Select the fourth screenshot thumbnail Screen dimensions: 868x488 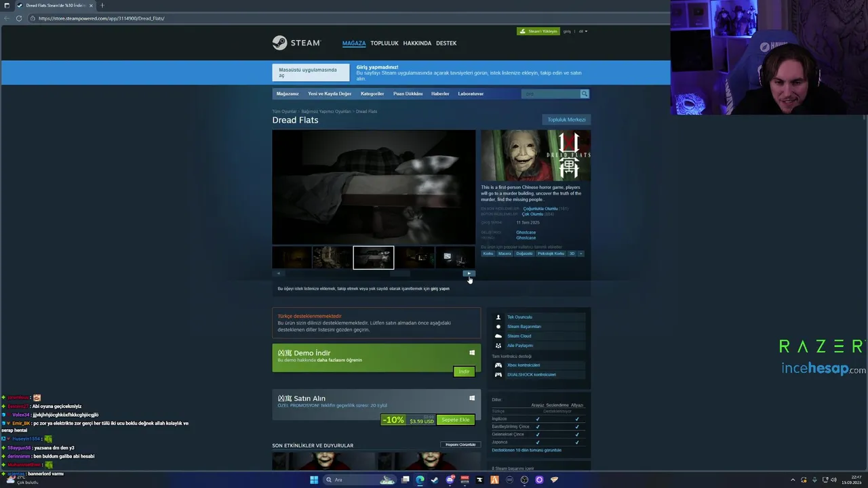click(414, 258)
